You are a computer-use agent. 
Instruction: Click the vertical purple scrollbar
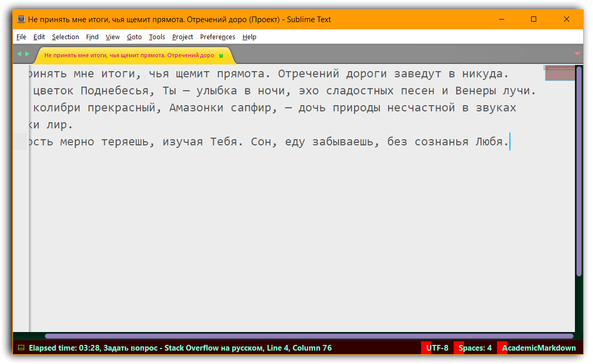pos(579,171)
